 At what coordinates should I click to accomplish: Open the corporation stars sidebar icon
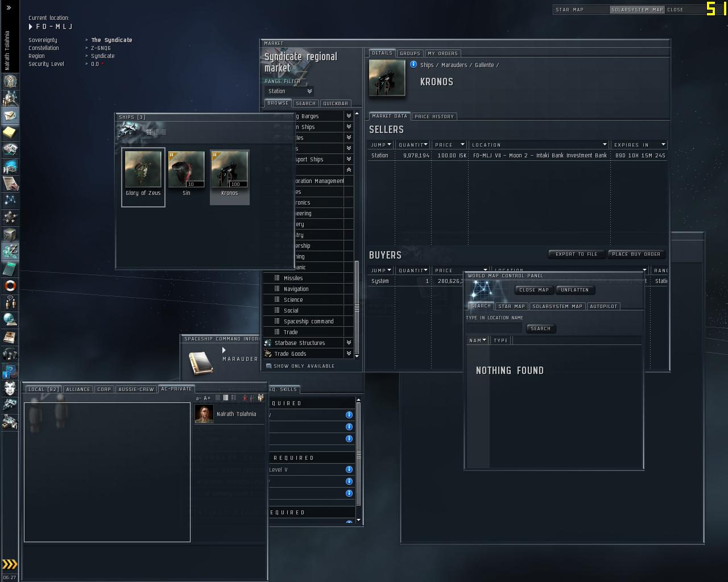(x=10, y=218)
